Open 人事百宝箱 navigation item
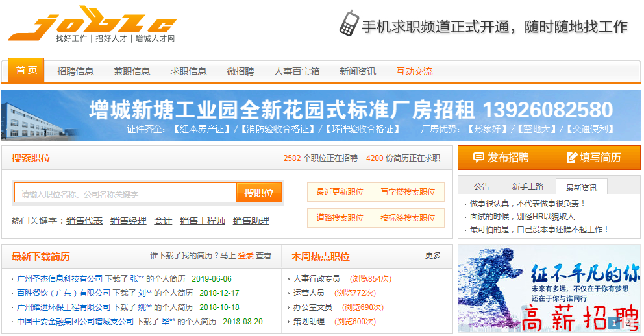The width and height of the screenshot is (644, 336). (x=297, y=71)
